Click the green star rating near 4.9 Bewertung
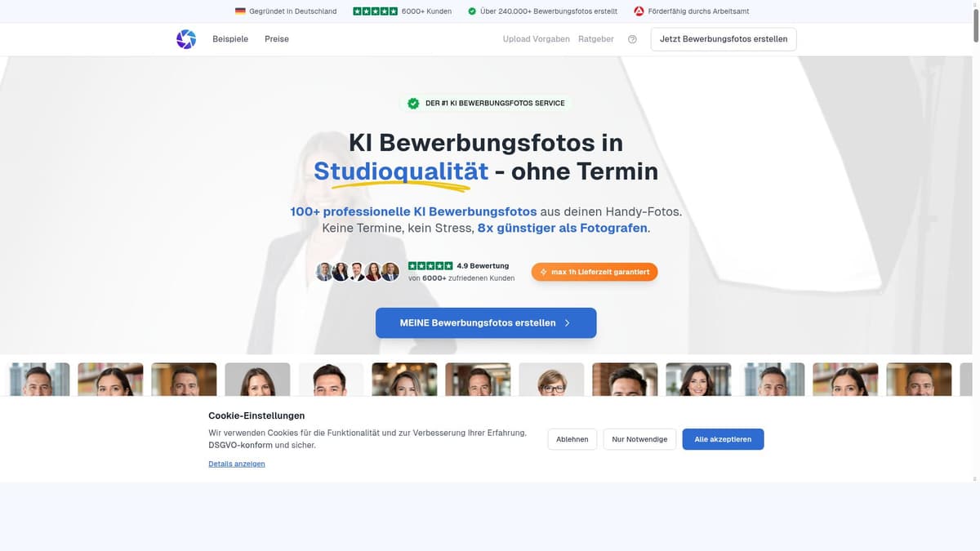Image resolution: width=980 pixels, height=551 pixels. pos(430,266)
